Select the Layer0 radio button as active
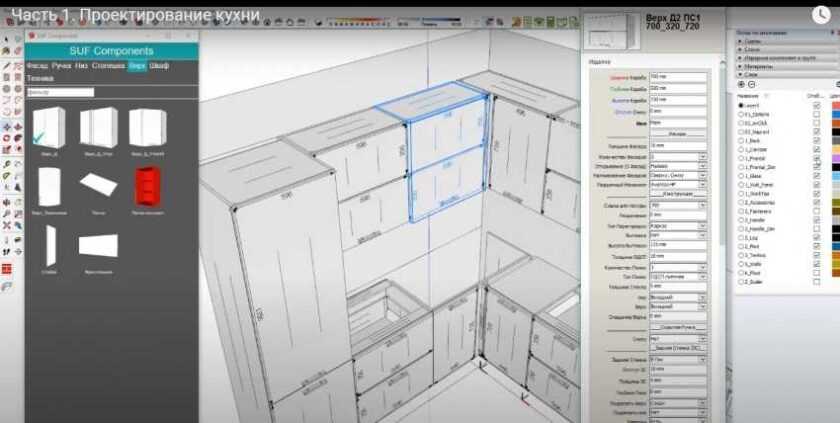This screenshot has width=840, height=423. 740,105
